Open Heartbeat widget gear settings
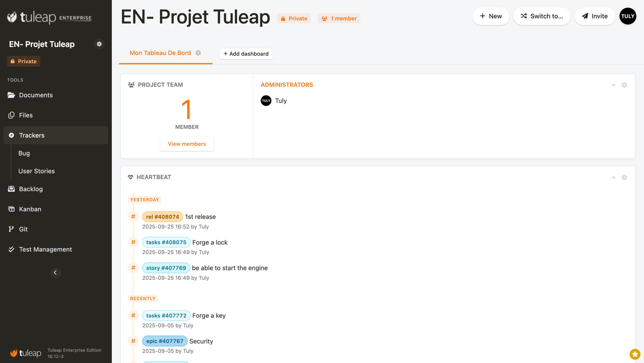Image resolution: width=644 pixels, height=363 pixels. click(x=624, y=177)
